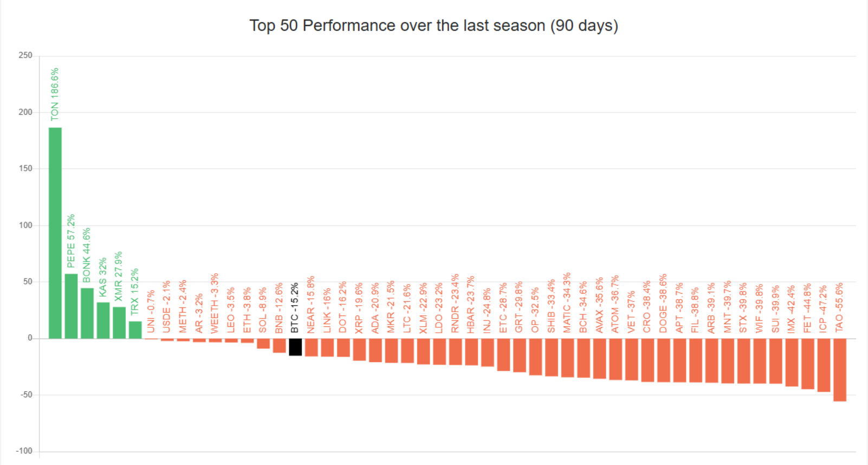Click the ADA -20.9% bar

375,351
